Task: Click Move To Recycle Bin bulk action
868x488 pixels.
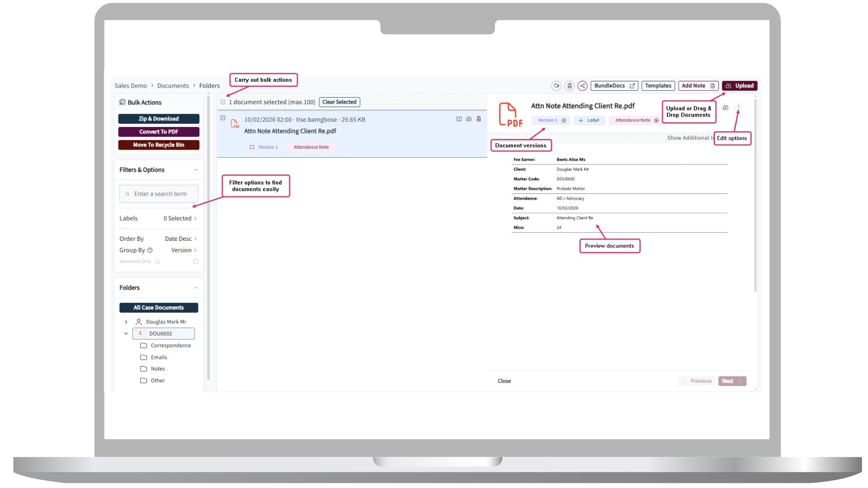Action: click(x=159, y=145)
